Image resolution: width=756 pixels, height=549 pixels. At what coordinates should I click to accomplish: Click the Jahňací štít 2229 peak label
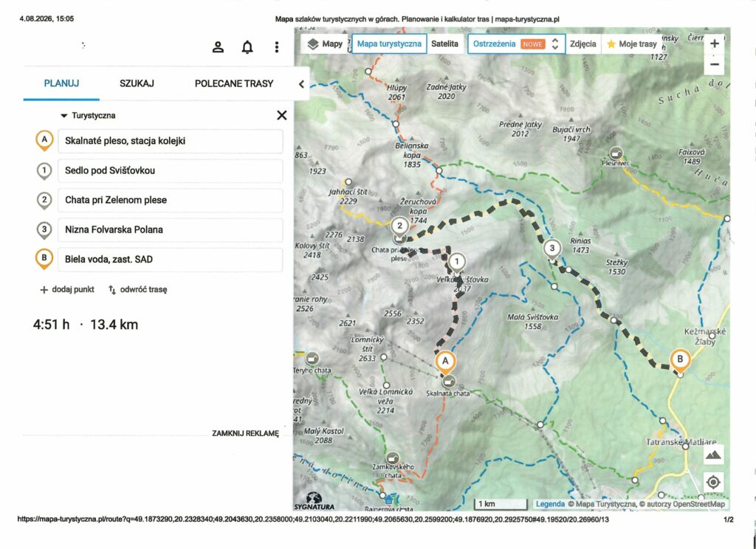(x=348, y=197)
